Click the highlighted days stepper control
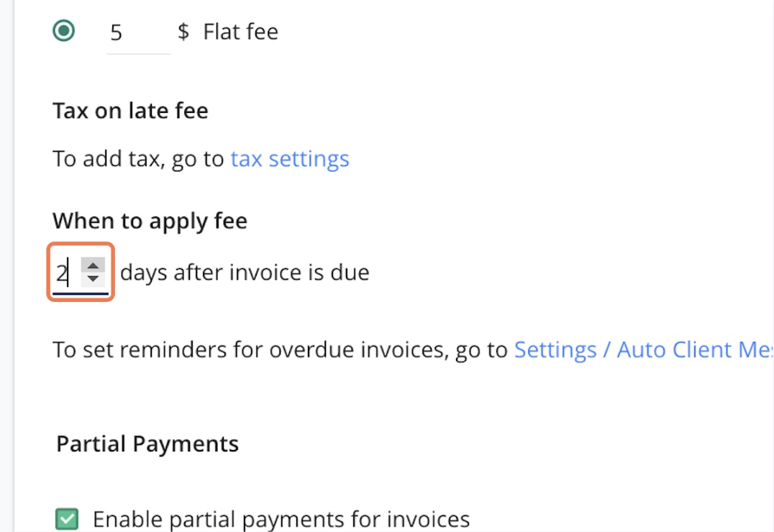This screenshot has width=774, height=532. [80, 272]
